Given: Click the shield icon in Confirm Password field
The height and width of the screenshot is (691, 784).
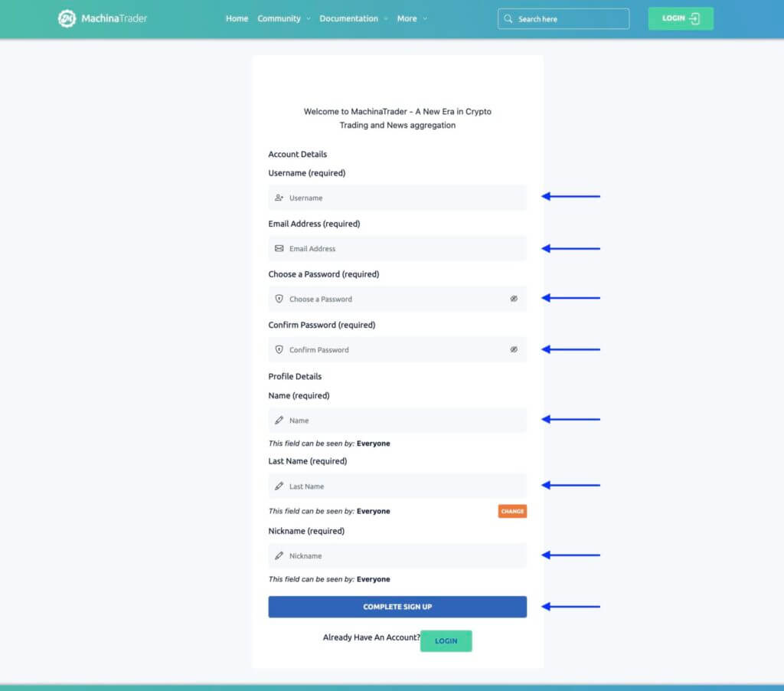Looking at the screenshot, I should click(279, 349).
